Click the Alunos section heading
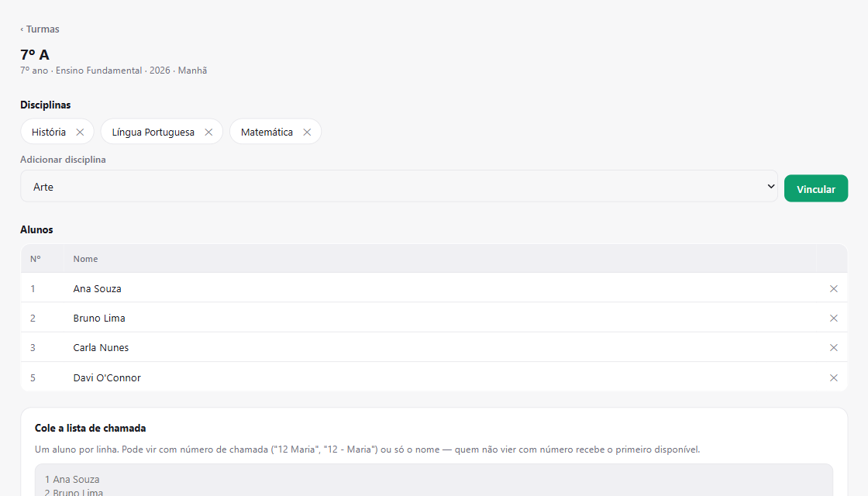The width and height of the screenshot is (868, 496). 36,229
